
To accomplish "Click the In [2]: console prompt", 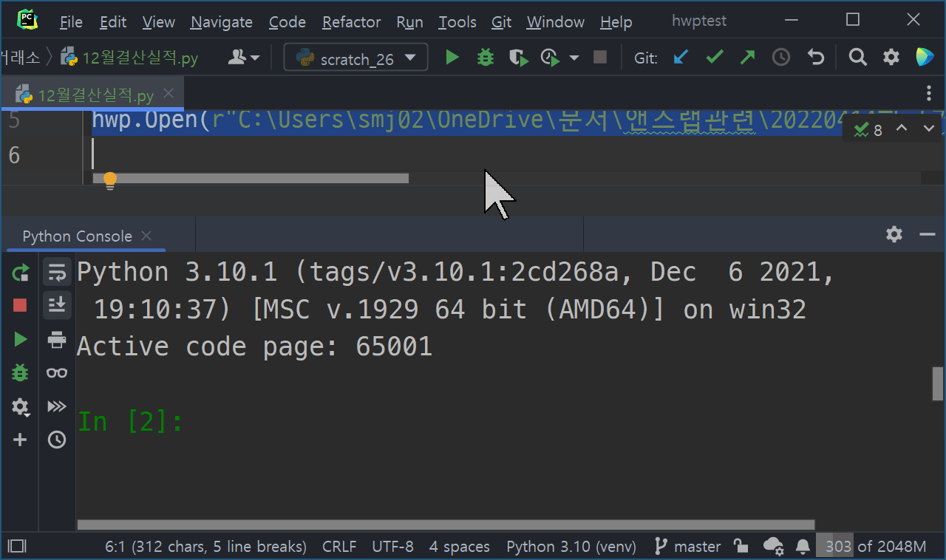I will click(x=130, y=422).
